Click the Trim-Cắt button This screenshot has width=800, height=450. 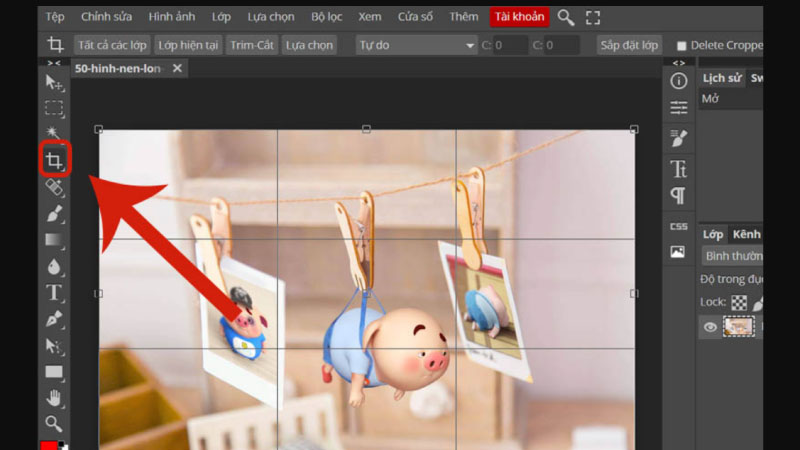[252, 45]
